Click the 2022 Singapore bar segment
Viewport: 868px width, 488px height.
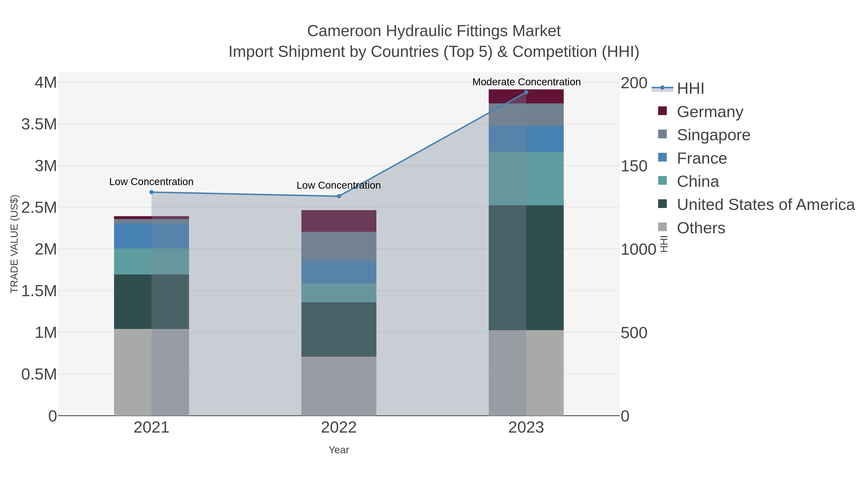coord(339,246)
